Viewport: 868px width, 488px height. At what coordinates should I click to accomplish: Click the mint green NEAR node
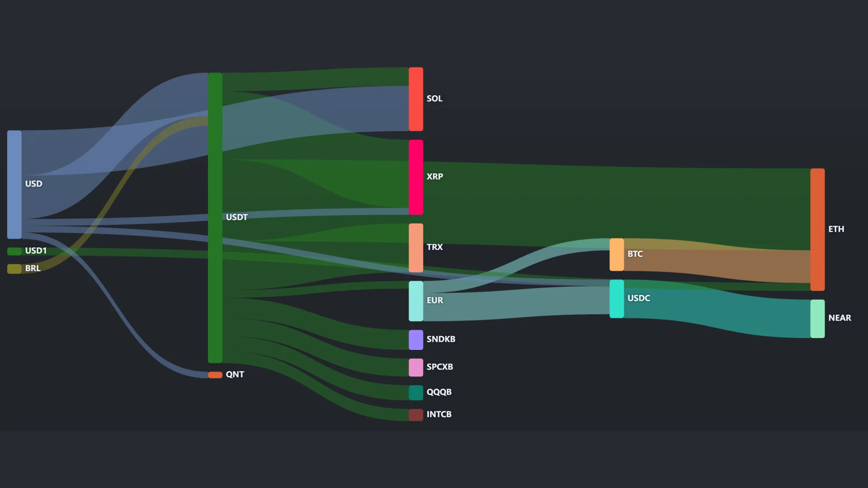click(x=818, y=319)
